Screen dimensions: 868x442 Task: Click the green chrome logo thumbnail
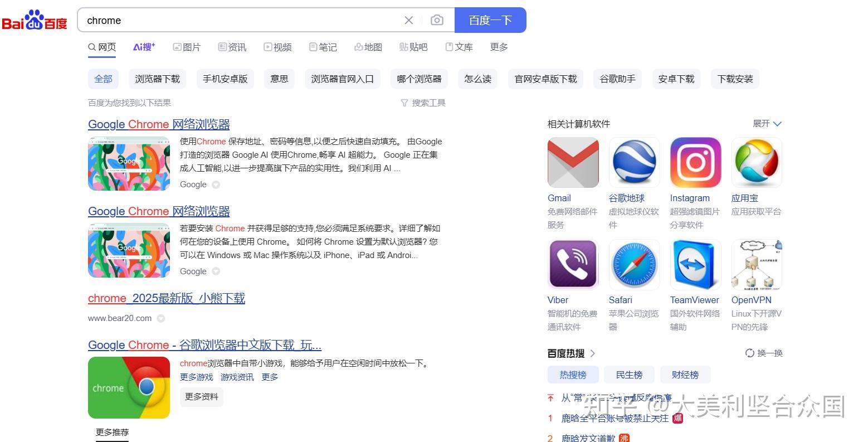pos(129,387)
